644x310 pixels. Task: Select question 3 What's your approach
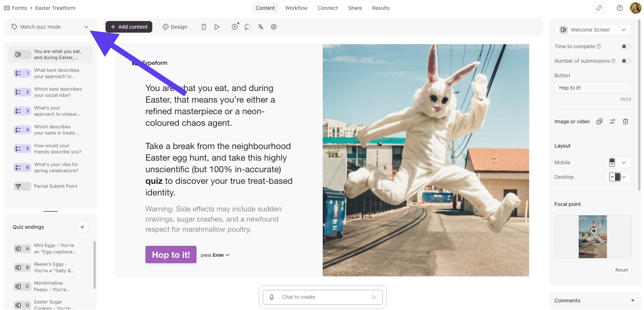[x=50, y=111]
